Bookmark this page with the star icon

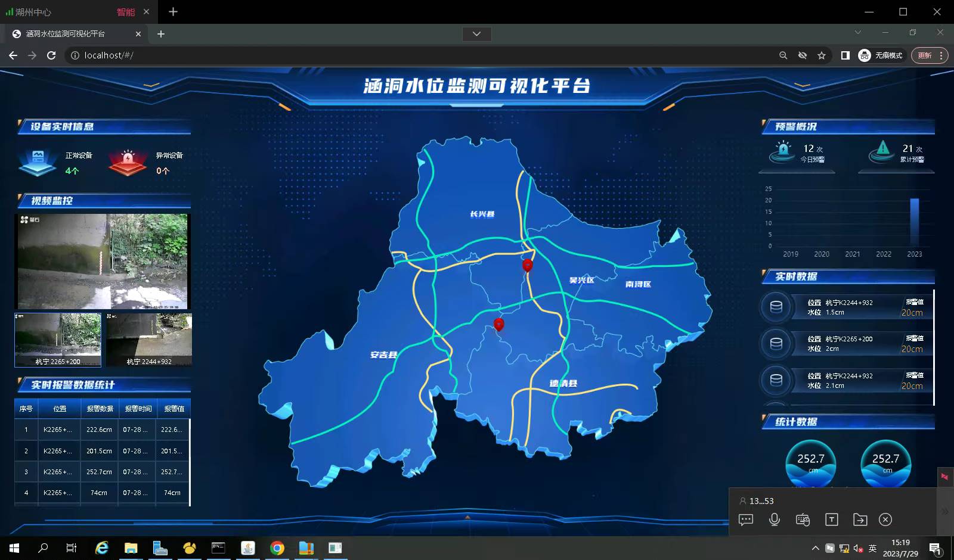tap(822, 55)
